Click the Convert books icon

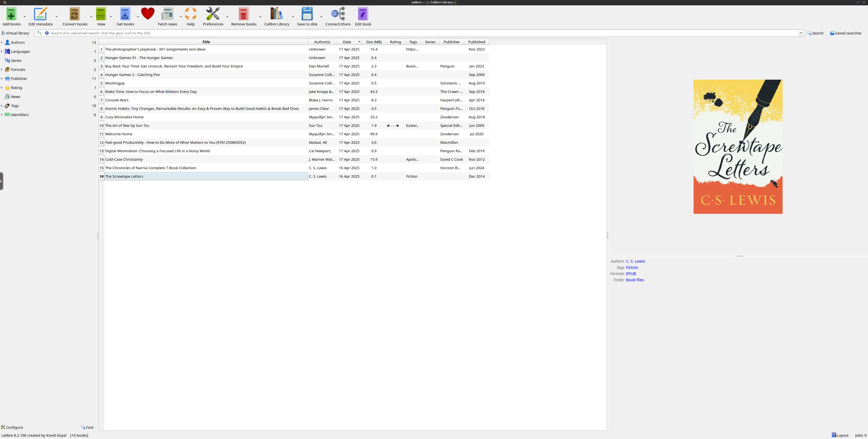click(74, 14)
